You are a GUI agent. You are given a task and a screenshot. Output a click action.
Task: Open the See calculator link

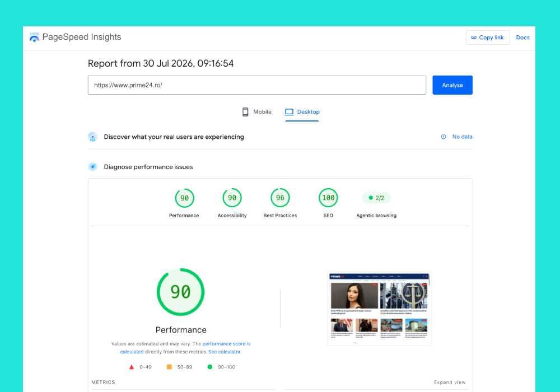point(225,352)
